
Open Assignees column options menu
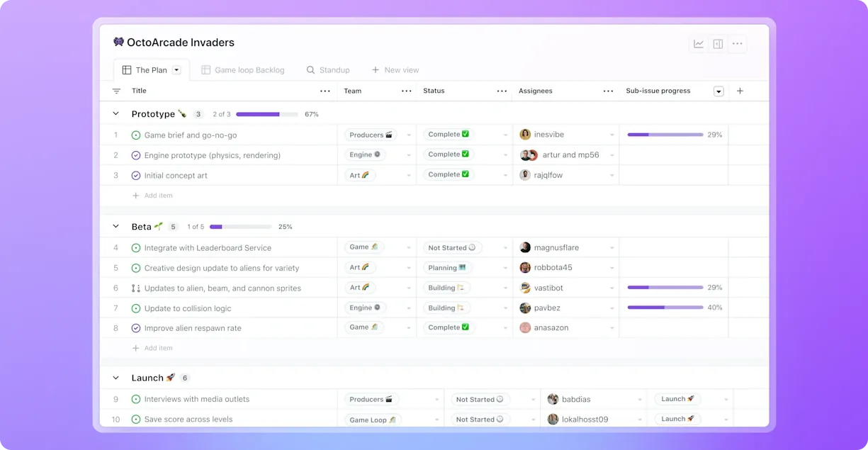point(608,91)
